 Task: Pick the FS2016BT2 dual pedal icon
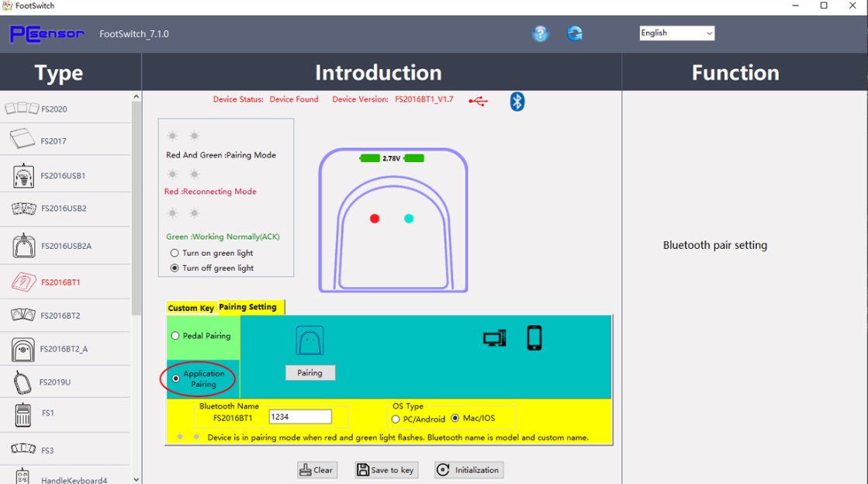tap(23, 315)
